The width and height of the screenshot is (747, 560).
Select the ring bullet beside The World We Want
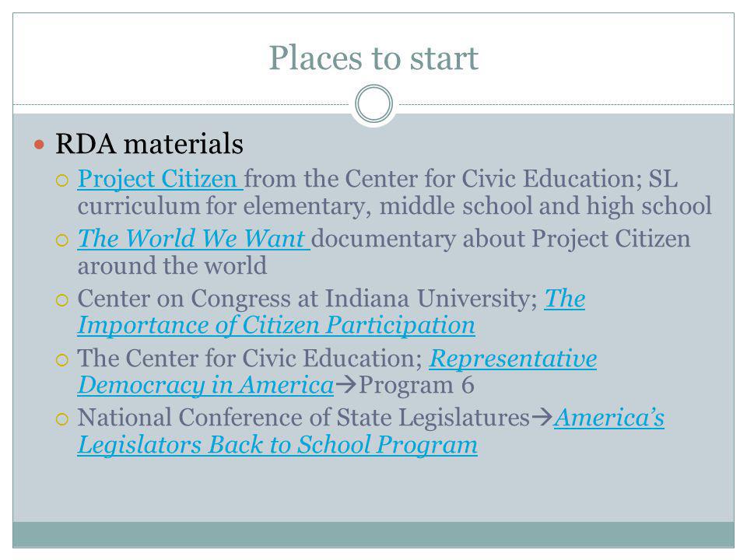(x=62, y=240)
